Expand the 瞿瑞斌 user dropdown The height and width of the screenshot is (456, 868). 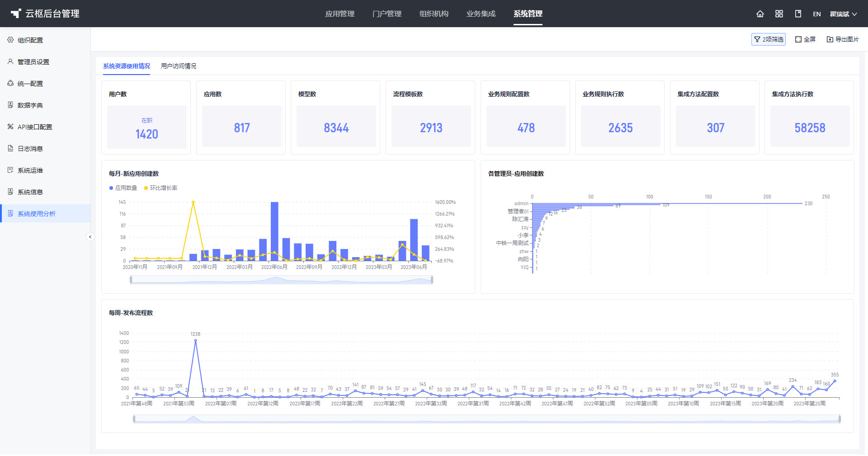[x=843, y=14]
